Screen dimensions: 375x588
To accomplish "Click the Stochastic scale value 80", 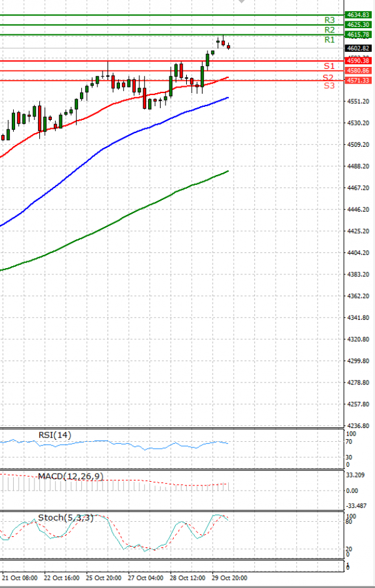I will click(x=349, y=522).
